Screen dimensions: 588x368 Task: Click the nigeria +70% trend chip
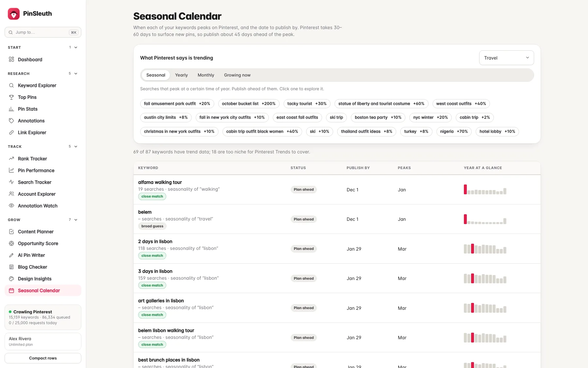(x=454, y=131)
